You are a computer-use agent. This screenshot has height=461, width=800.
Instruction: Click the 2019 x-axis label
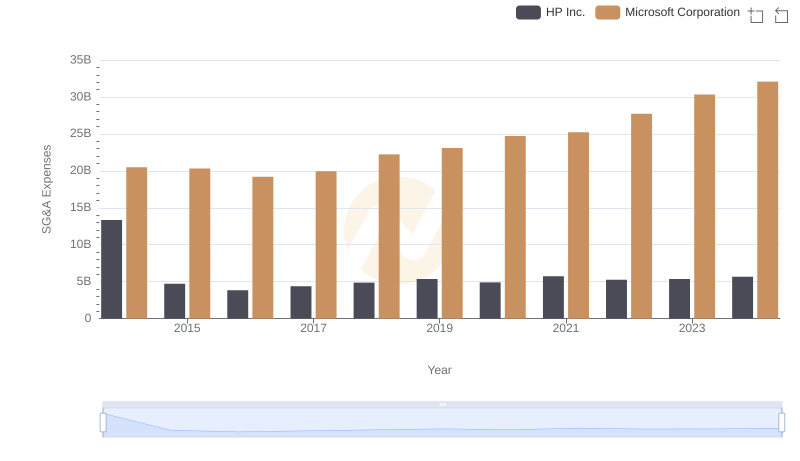439,328
